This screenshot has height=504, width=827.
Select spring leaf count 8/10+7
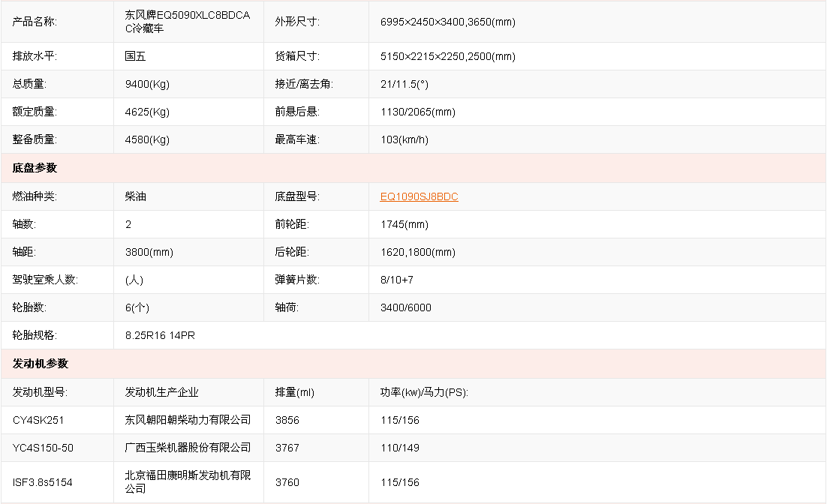pyautogui.click(x=397, y=280)
